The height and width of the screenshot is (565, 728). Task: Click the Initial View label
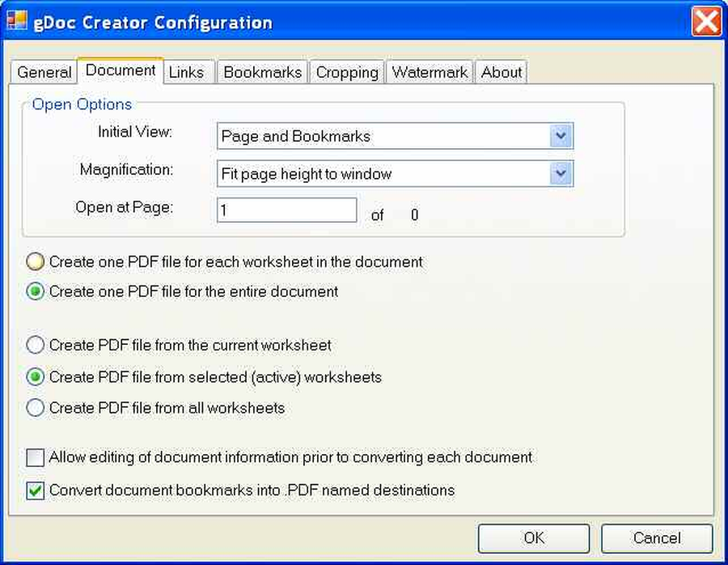coord(135,132)
